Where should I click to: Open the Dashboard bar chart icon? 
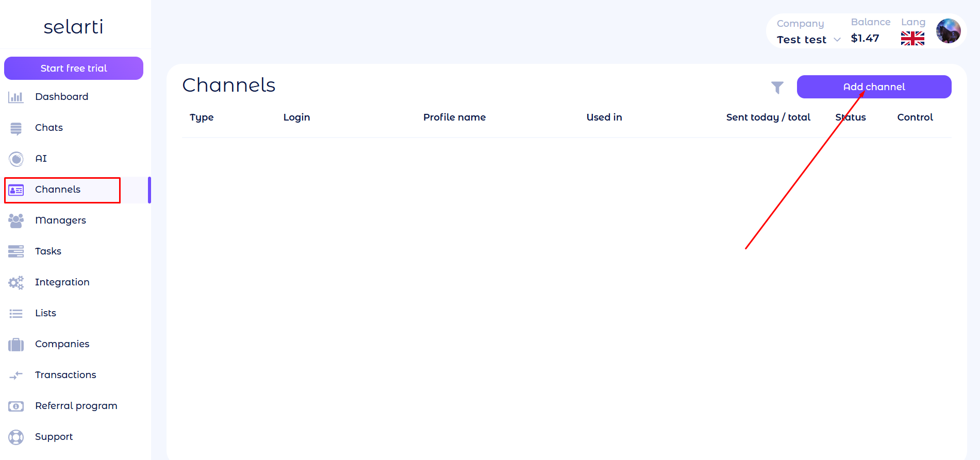pos(16,97)
